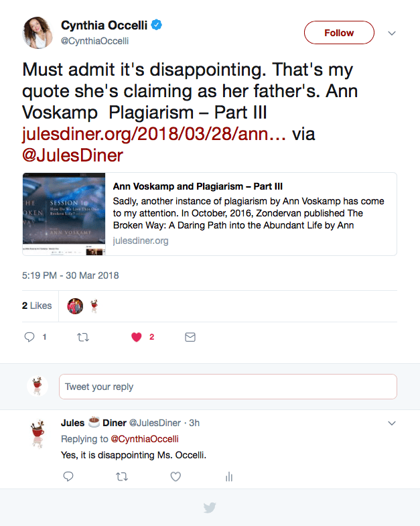
Task: Click the Twitter bird logo at the bottom
Action: coord(210,508)
